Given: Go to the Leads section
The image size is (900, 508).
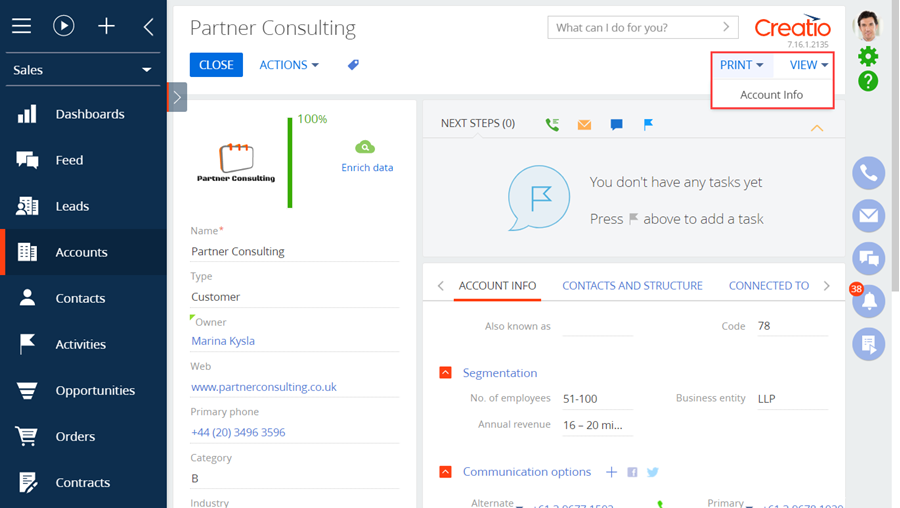Looking at the screenshot, I should pos(83,206).
